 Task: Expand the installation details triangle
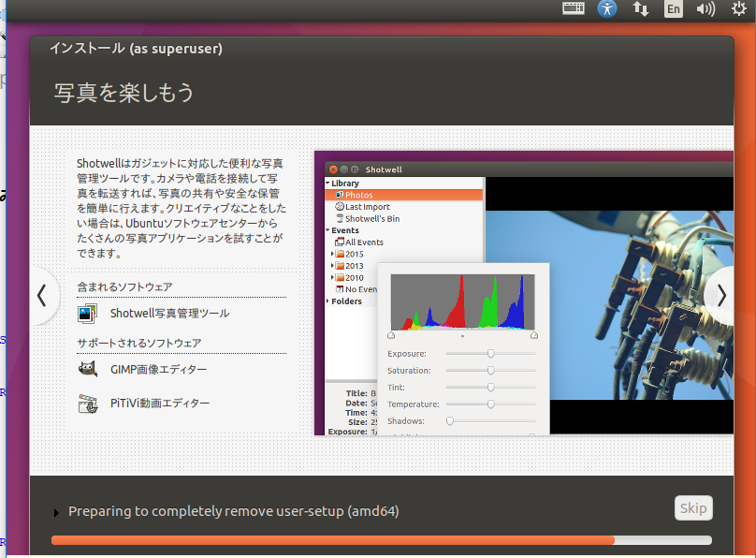56,513
